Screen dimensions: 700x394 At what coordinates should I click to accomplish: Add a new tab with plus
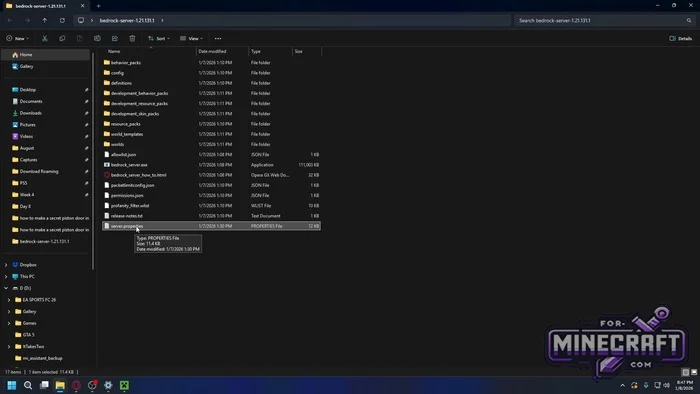pos(99,6)
